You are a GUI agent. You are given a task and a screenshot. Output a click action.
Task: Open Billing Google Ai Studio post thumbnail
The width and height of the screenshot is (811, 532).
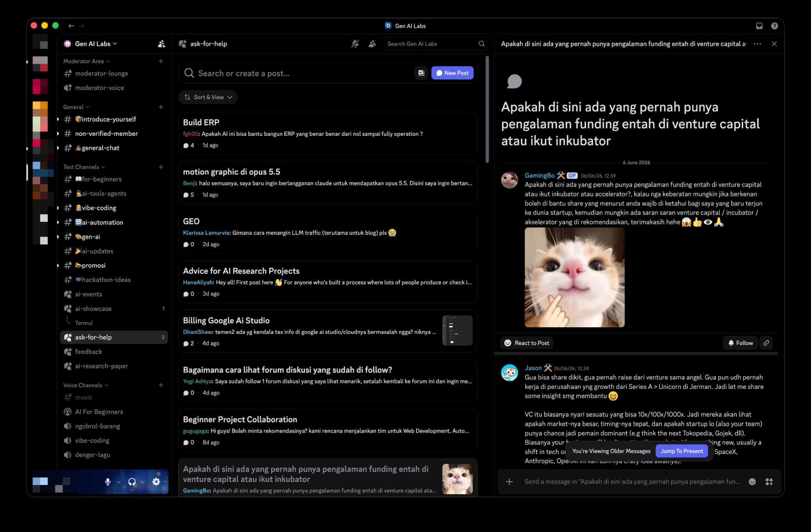tap(457, 330)
